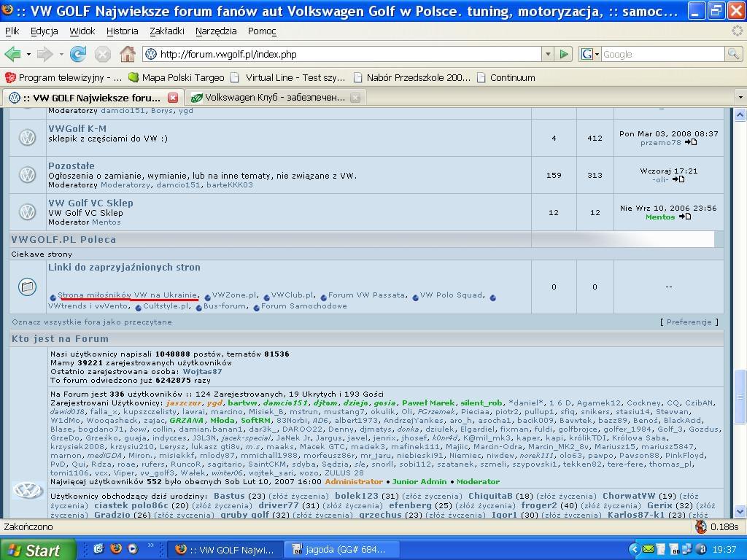Expand hidden system tray icons arrow
The width and height of the screenshot is (747, 560).
tap(633, 549)
